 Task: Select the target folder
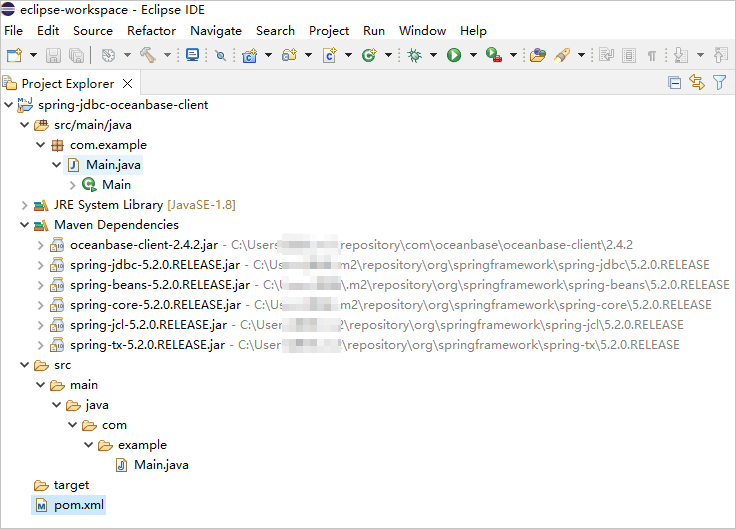(x=71, y=485)
